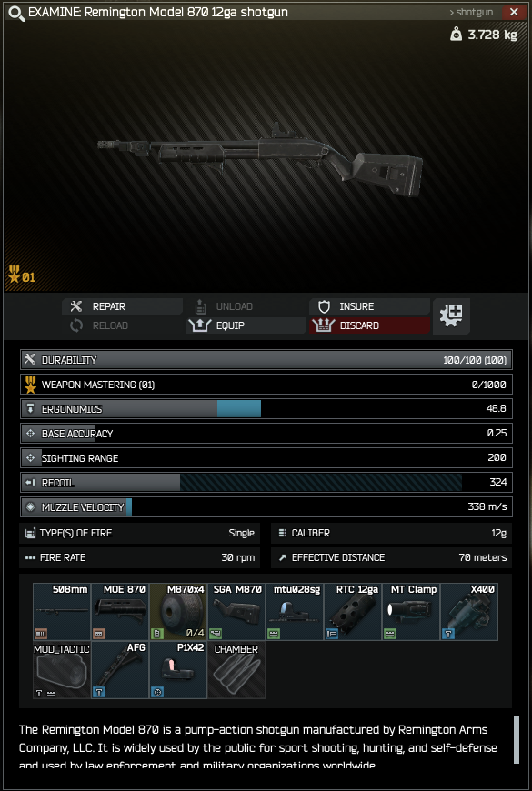
Task: Click the EQUIP button
Action: [x=246, y=325]
